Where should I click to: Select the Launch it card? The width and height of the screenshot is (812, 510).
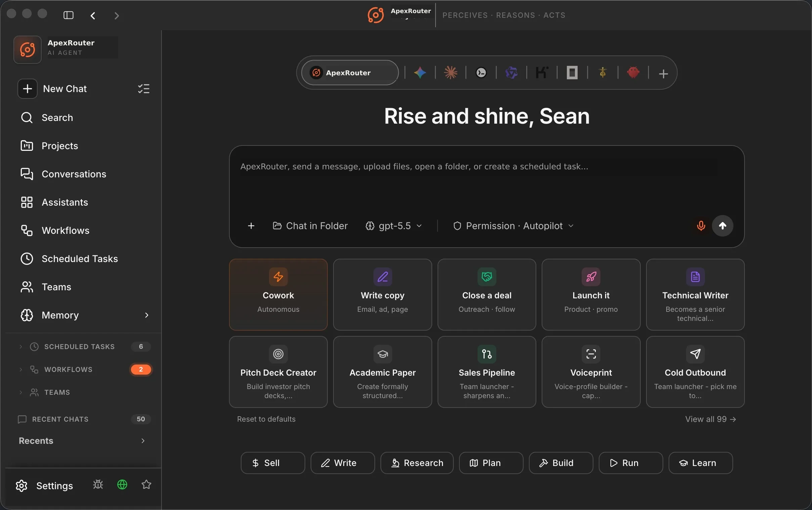tap(591, 294)
